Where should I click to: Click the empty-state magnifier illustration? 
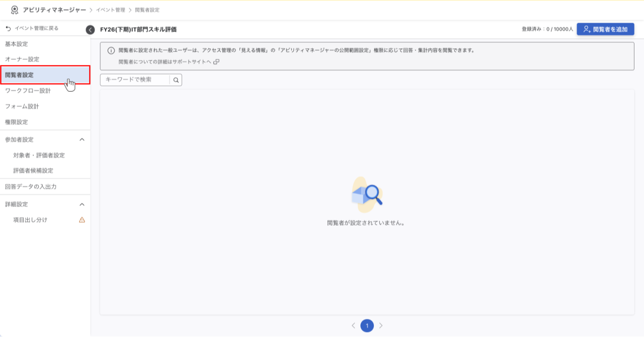pyautogui.click(x=367, y=194)
